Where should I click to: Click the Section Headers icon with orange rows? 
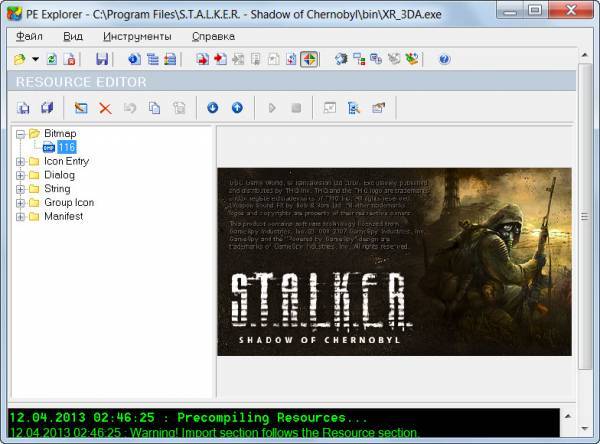pos(170,59)
